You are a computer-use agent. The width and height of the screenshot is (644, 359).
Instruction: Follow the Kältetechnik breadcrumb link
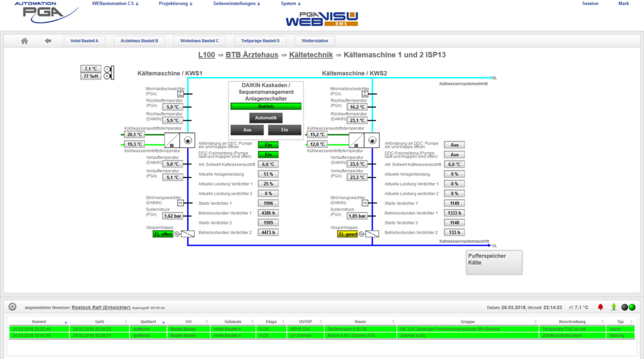(x=311, y=55)
